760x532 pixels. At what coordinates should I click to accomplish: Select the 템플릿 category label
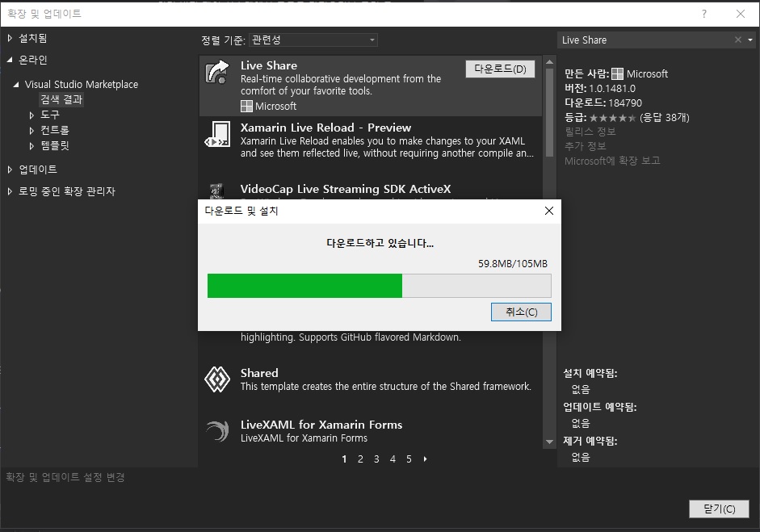(55, 145)
